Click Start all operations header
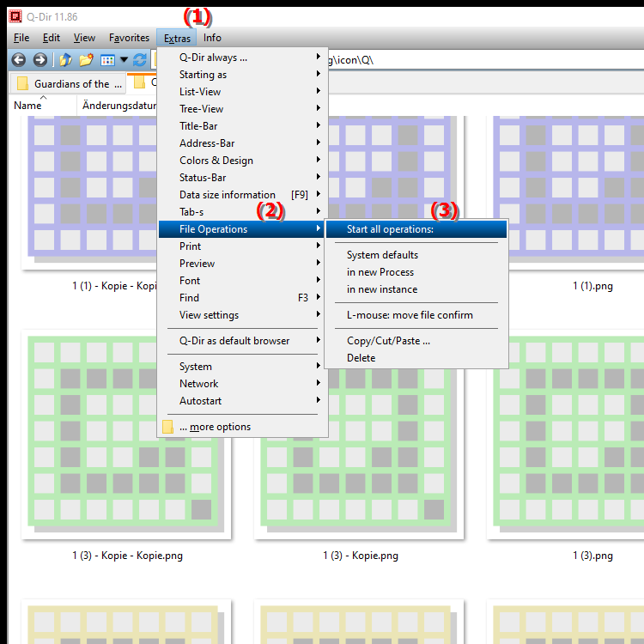The width and height of the screenshot is (644, 644). 416,229
